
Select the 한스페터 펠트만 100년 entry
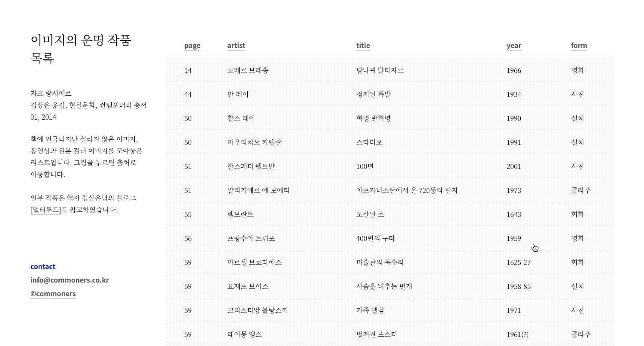click(390, 166)
